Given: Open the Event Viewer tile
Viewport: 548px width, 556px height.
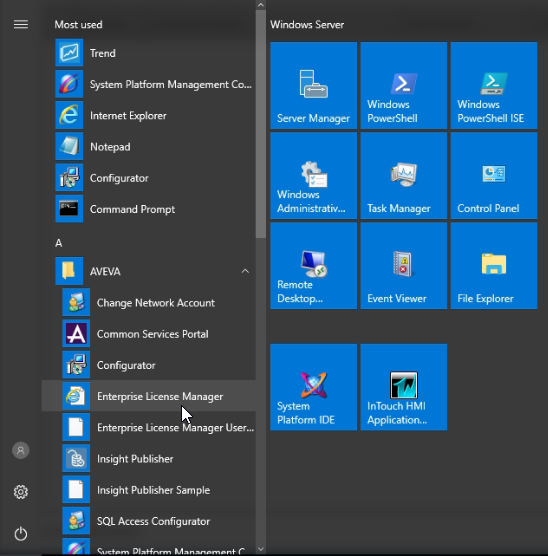Looking at the screenshot, I should coord(404,266).
